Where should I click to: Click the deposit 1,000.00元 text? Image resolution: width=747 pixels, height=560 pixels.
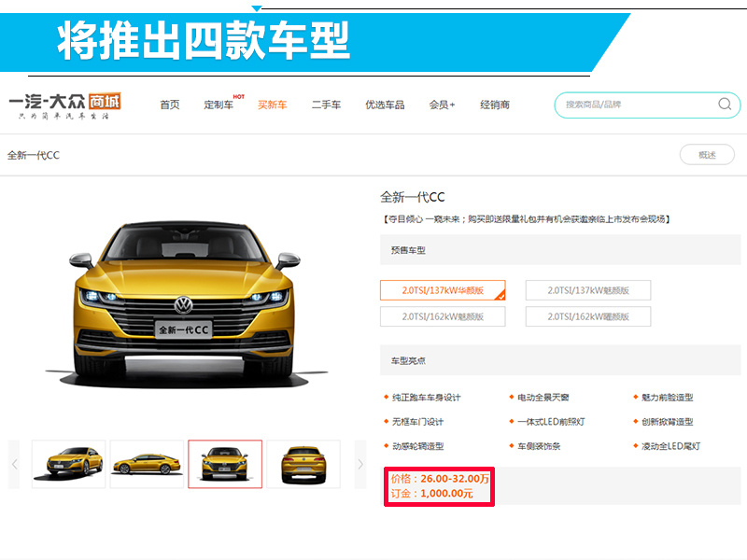click(x=446, y=494)
